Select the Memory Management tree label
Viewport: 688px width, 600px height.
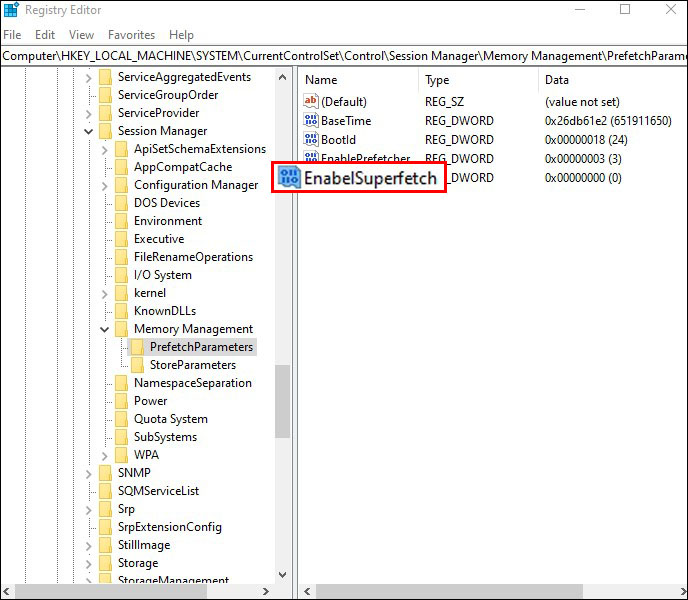[194, 329]
